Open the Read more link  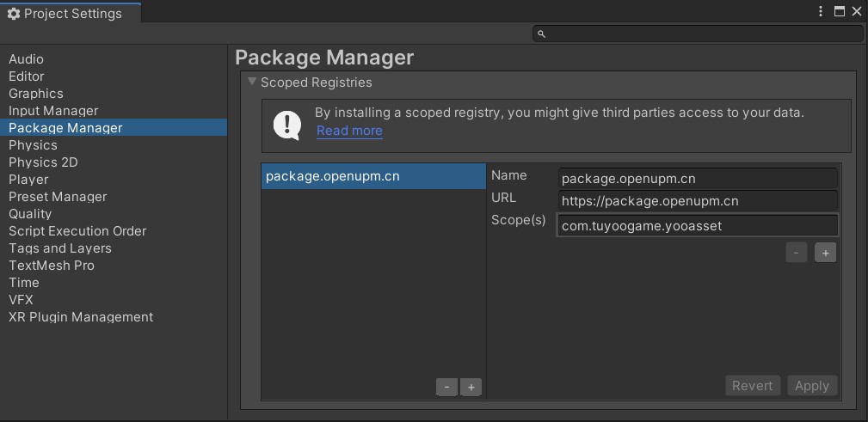coord(349,131)
